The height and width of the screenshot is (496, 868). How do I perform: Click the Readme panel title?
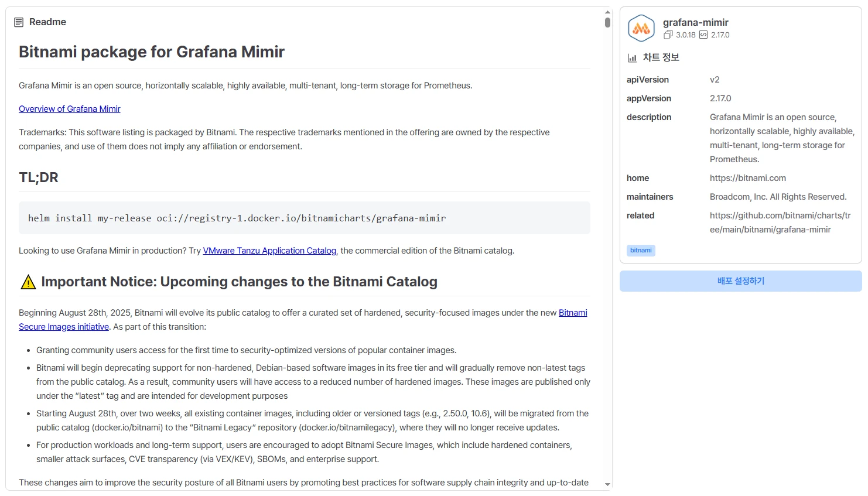tap(47, 22)
